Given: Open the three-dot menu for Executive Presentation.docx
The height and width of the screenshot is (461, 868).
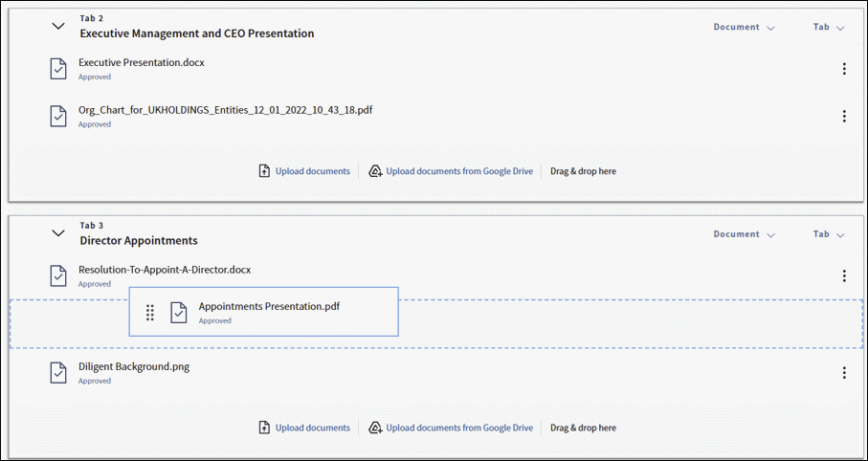Looking at the screenshot, I should coord(843,69).
